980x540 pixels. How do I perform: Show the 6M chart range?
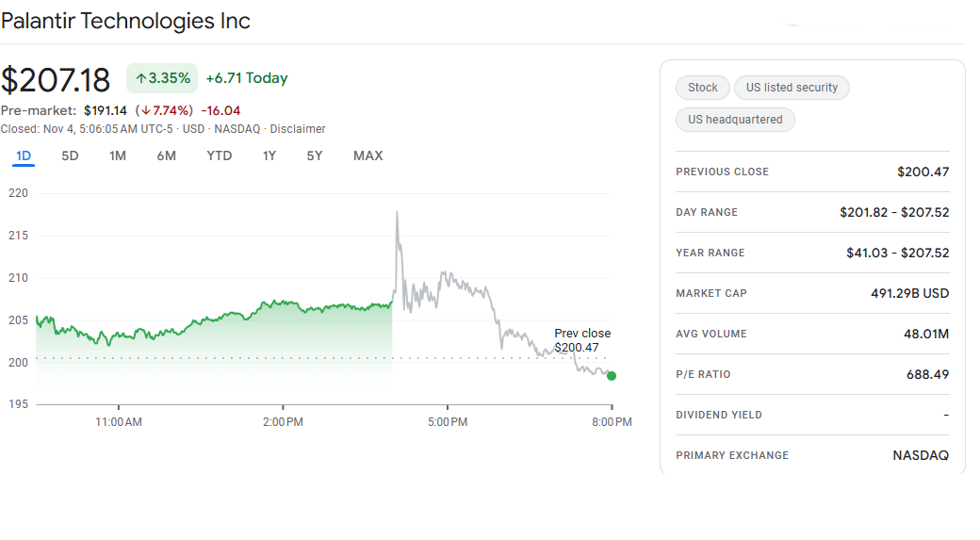coord(166,156)
